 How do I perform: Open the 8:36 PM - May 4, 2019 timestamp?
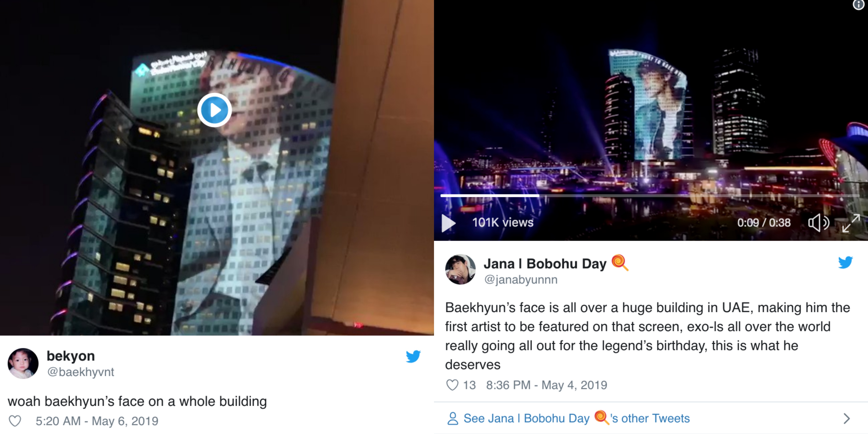(547, 385)
